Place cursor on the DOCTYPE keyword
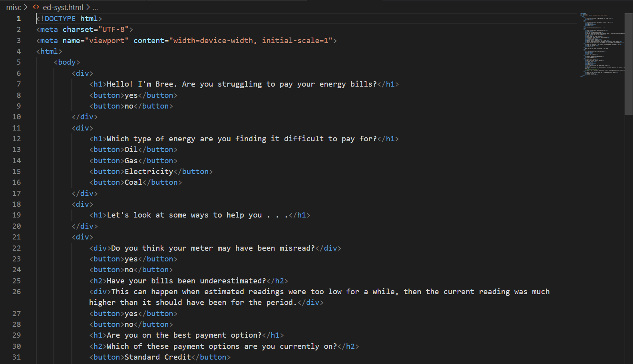 coord(60,19)
